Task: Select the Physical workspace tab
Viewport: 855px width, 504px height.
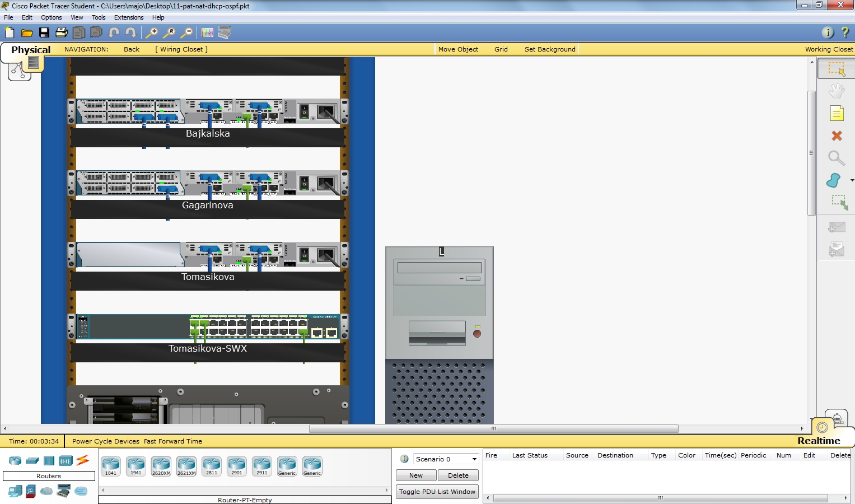Action: point(31,50)
